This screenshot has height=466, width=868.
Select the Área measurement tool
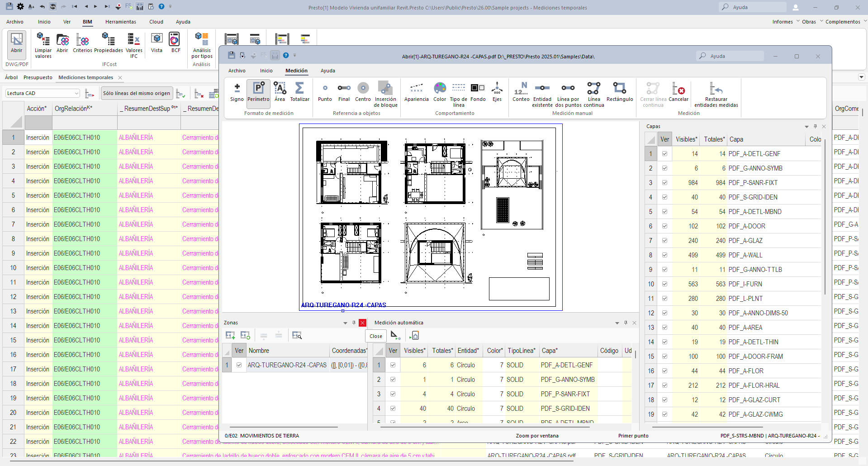pyautogui.click(x=280, y=94)
